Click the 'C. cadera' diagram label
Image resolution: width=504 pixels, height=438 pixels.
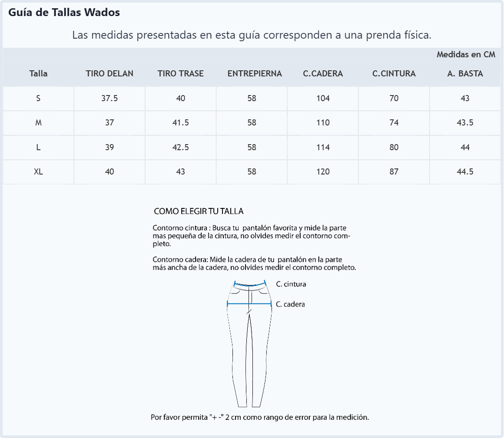coord(290,304)
